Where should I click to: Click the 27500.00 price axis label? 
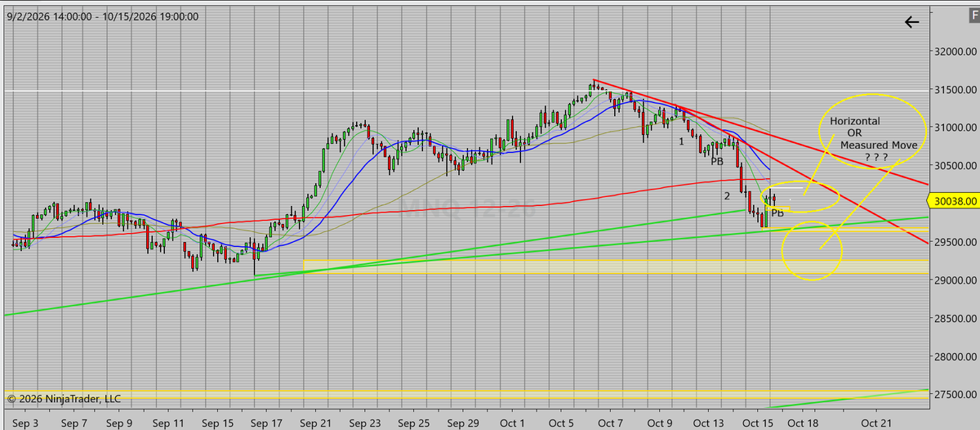click(x=955, y=395)
